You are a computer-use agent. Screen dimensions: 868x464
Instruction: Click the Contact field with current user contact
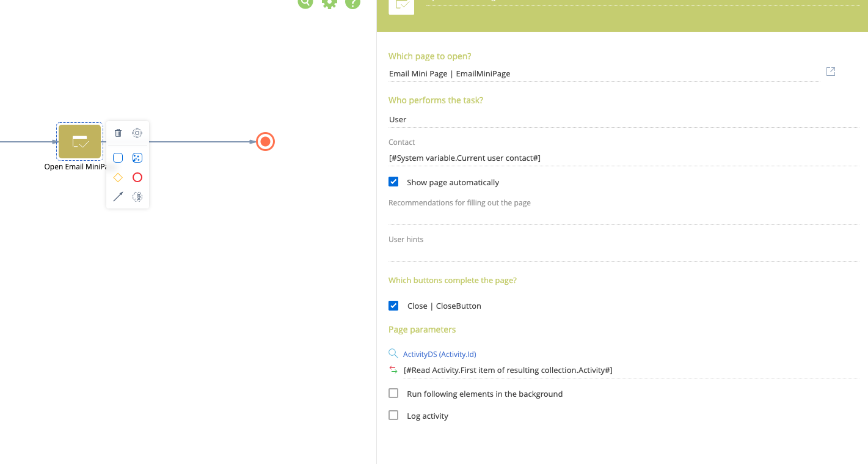[623, 158]
